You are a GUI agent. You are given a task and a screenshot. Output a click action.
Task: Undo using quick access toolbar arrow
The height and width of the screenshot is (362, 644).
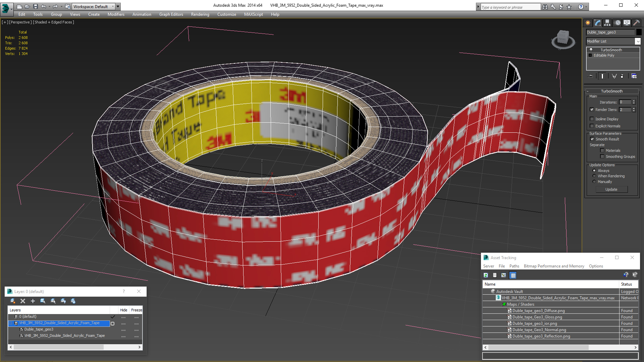pos(44,6)
